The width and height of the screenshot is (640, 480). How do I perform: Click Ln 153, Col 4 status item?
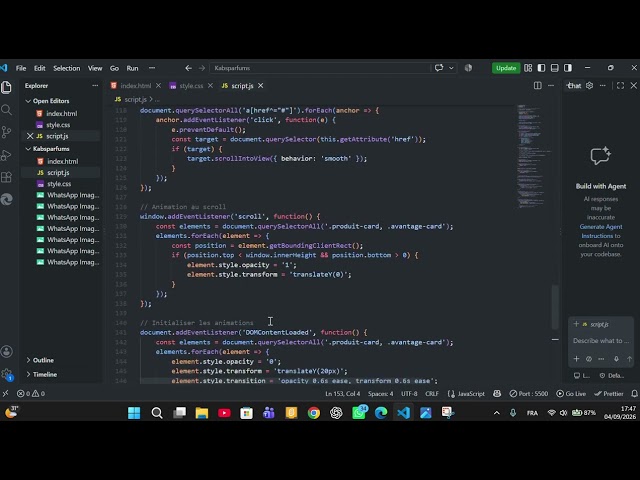click(342, 393)
